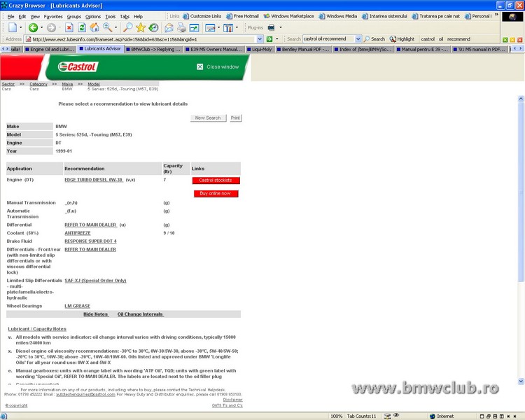
Task: Go back with the green Back arrow
Action: point(33,27)
